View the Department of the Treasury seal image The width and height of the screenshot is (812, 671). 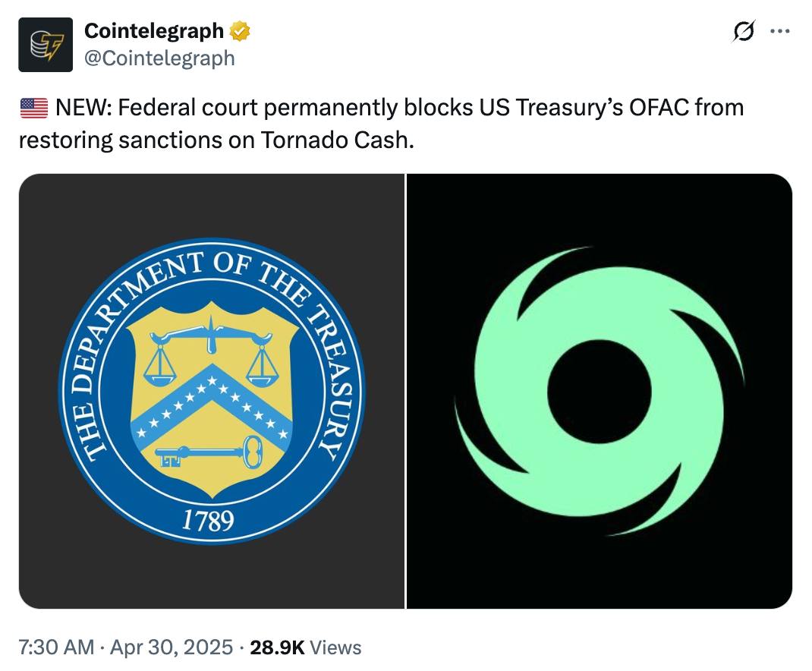(x=212, y=391)
